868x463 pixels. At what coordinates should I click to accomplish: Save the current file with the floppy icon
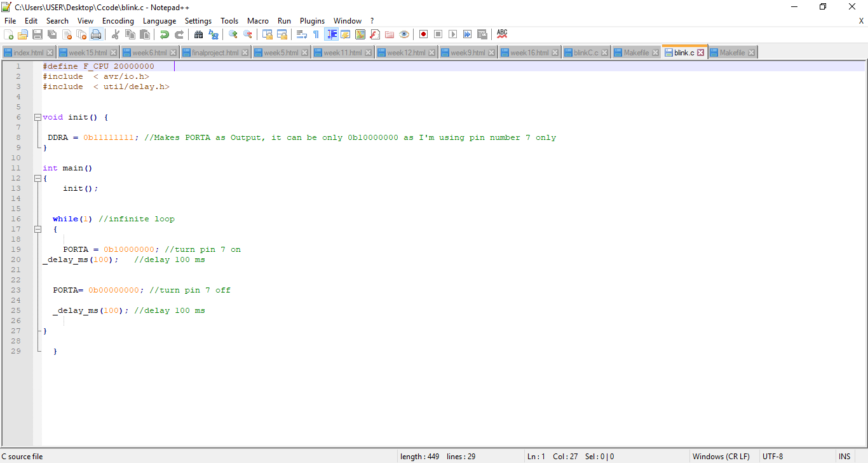click(37, 34)
